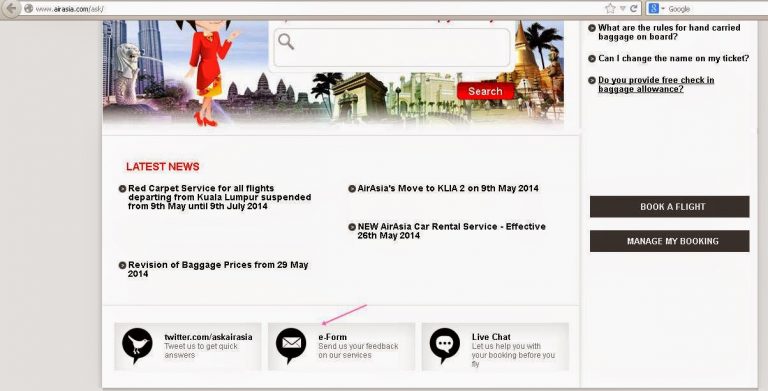Screen dimensions: 768x391
Task: Open 'Can I change the name on my ticket?'
Action: 673,58
